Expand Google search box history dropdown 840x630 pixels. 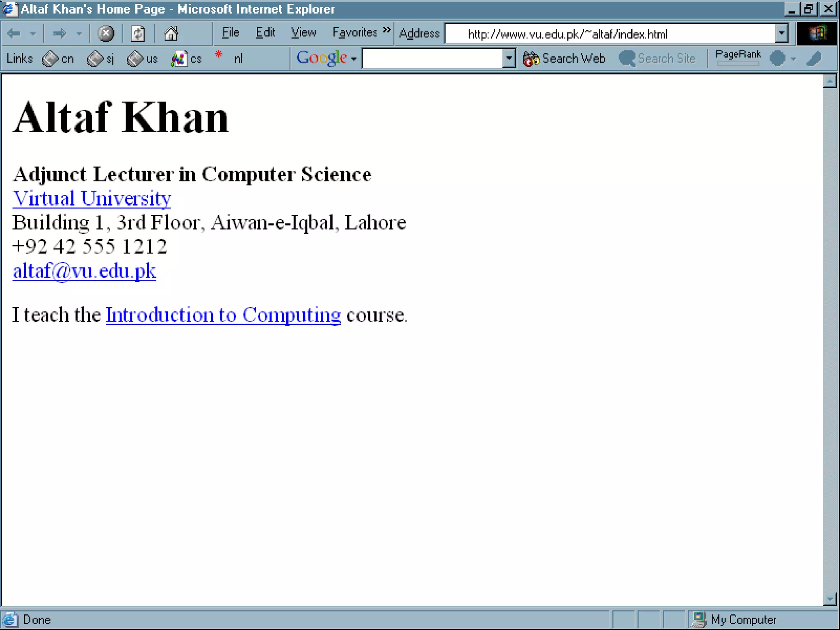tap(509, 58)
